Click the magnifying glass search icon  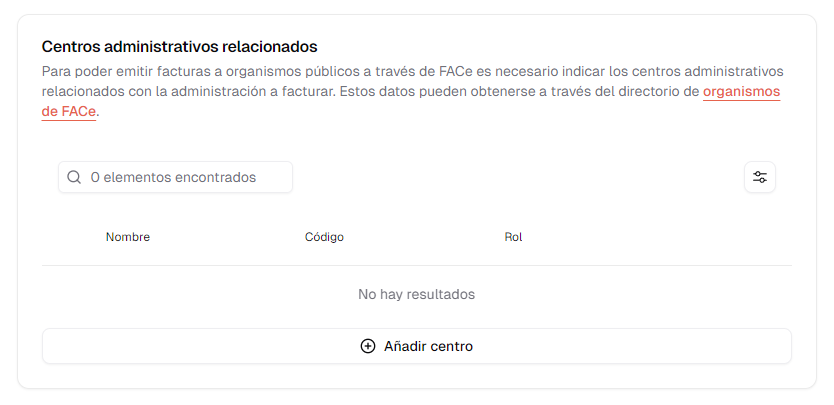pos(74,177)
